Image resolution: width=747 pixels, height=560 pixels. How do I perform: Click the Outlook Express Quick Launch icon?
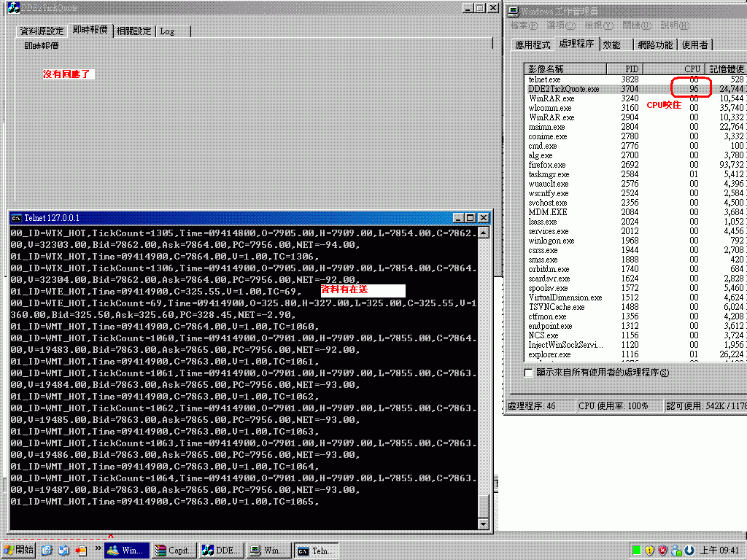[63, 550]
